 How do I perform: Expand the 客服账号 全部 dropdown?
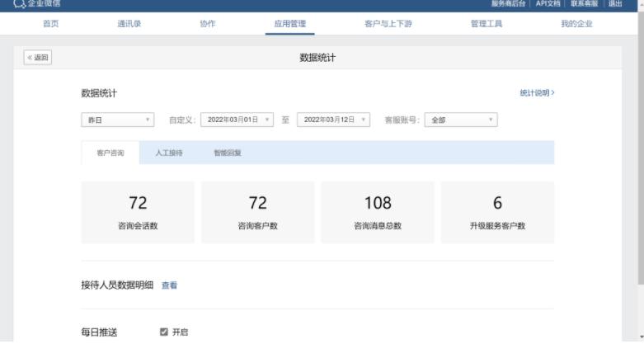[461, 120]
